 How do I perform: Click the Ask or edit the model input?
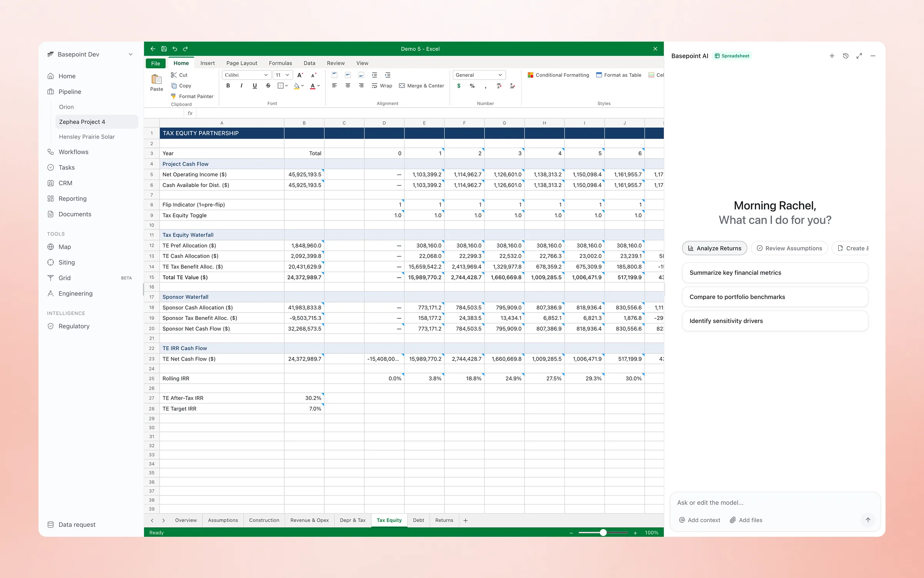[775, 503]
